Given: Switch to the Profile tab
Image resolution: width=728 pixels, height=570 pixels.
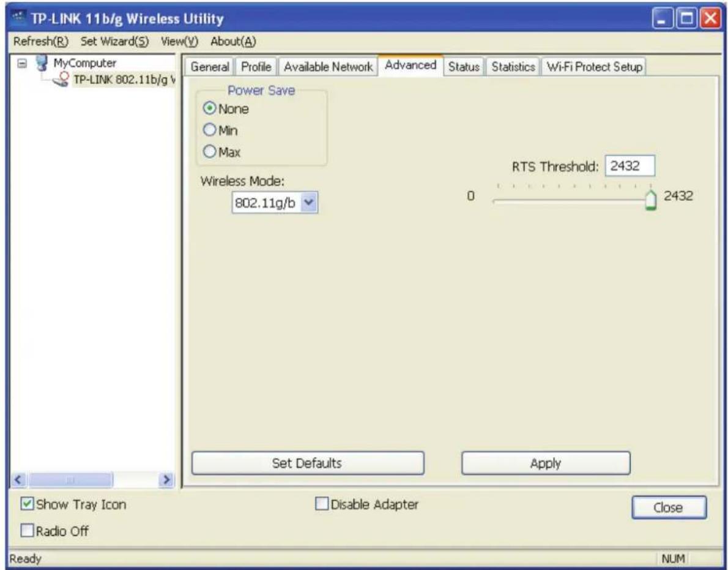Looking at the screenshot, I should click(x=256, y=67).
